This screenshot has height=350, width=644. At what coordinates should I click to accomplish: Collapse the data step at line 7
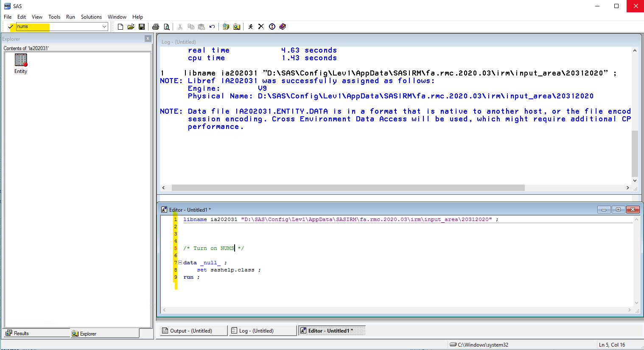click(180, 263)
